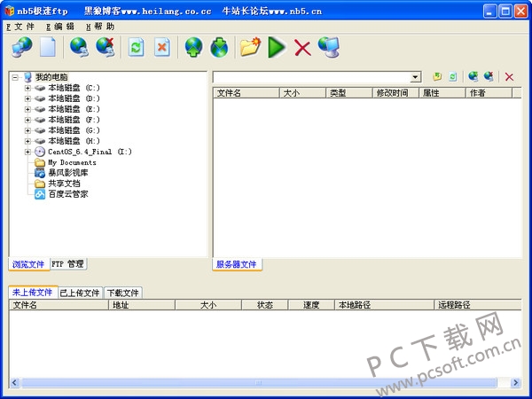
Task: Click the green play start button
Action: click(277, 47)
